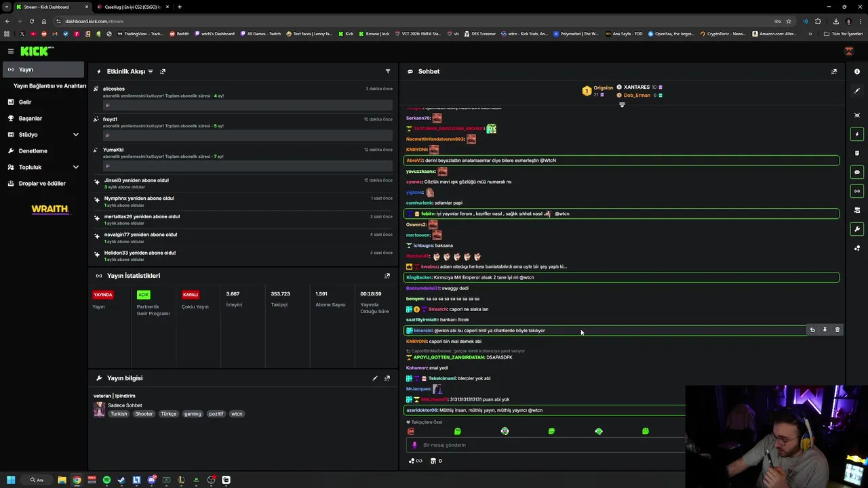The width and height of the screenshot is (868, 488).
Task: Click the screen capture icon in right toolbar
Action: coord(857,115)
